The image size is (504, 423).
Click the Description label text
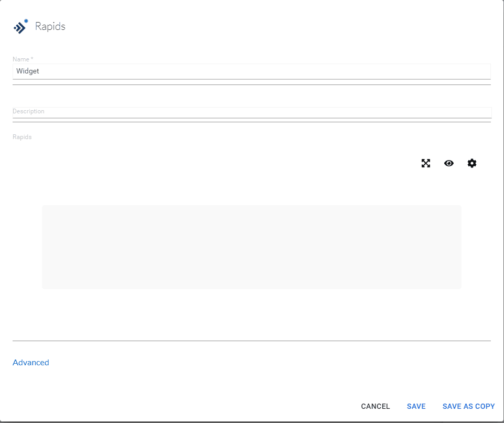coord(28,111)
